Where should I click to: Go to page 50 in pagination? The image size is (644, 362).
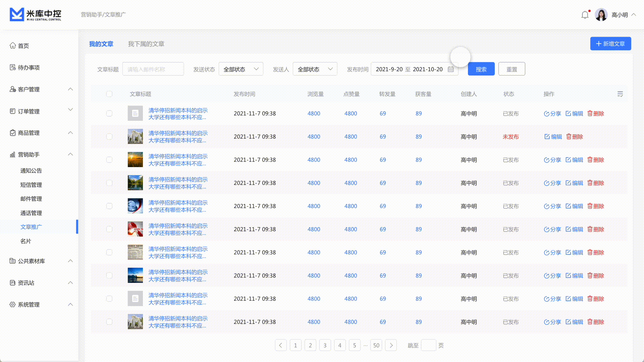tap(376, 345)
